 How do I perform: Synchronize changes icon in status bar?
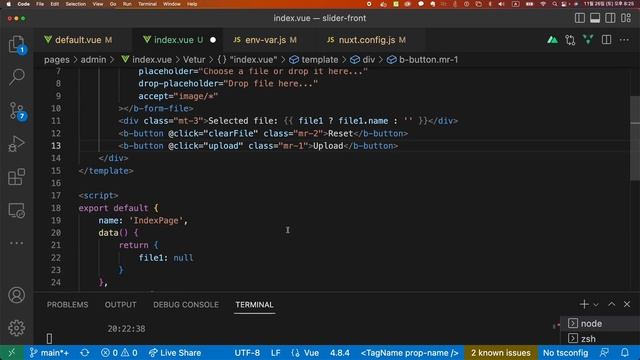[x=85, y=353]
